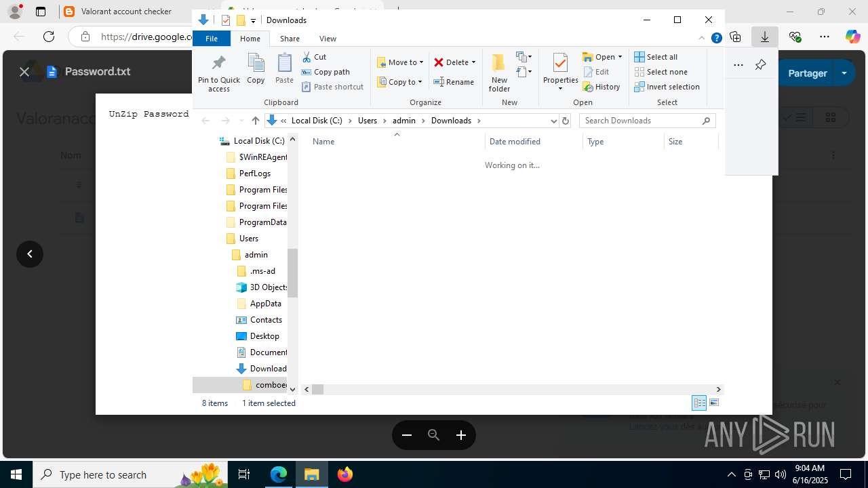Image resolution: width=868 pixels, height=488 pixels.
Task: Go up one folder level in Explorer
Action: click(256, 121)
